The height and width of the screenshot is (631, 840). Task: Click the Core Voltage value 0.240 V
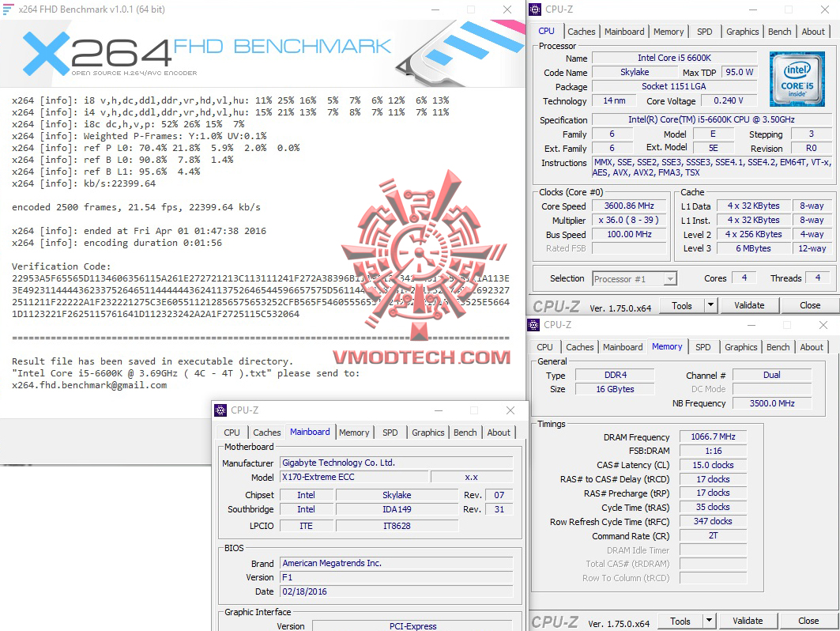point(729,100)
